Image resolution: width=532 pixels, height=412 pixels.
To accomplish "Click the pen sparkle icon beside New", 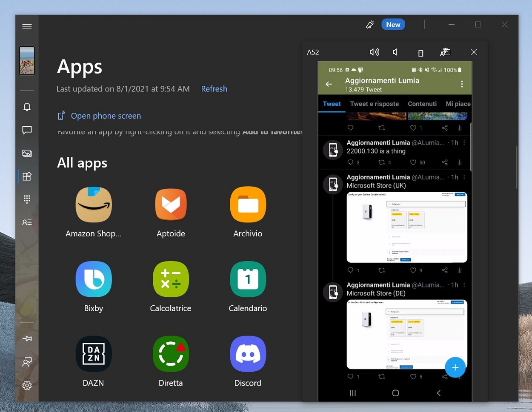I will click(370, 25).
